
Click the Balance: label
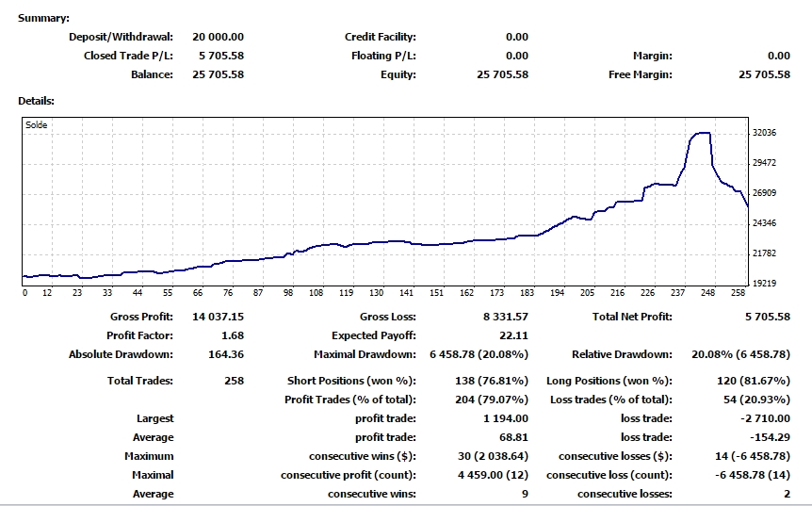pos(152,74)
